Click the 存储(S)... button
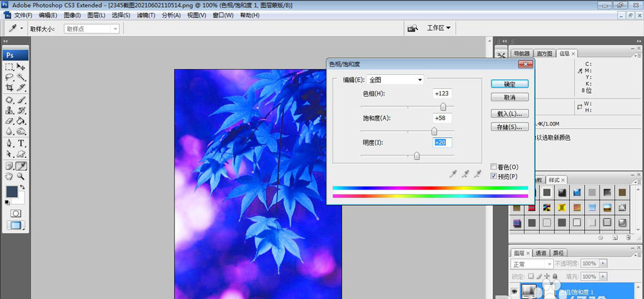644x299 pixels. coord(509,127)
